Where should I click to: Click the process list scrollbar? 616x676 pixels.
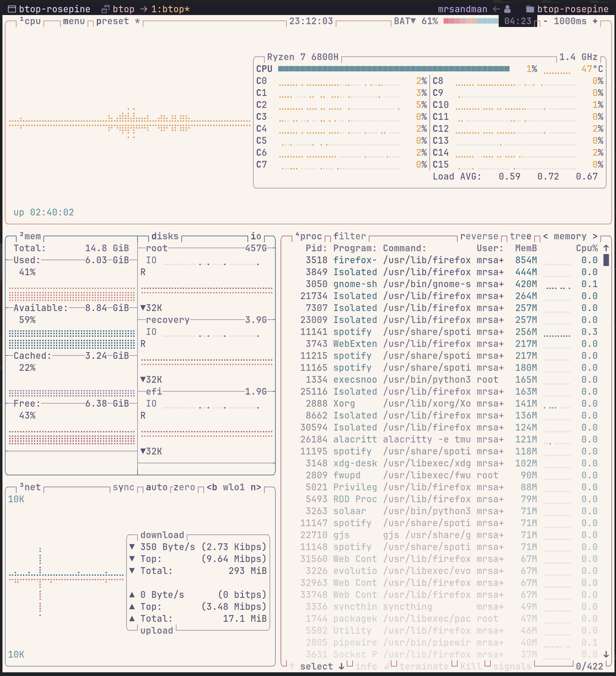coord(606,260)
